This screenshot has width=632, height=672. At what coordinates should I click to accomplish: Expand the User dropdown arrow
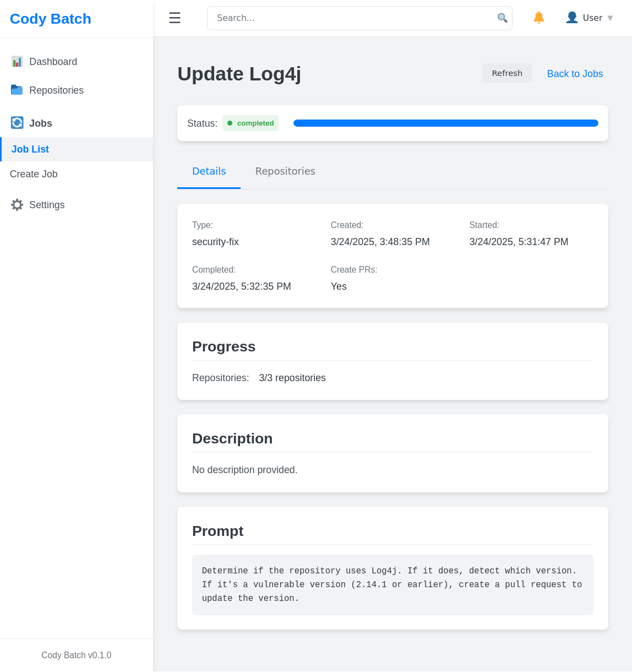click(610, 18)
